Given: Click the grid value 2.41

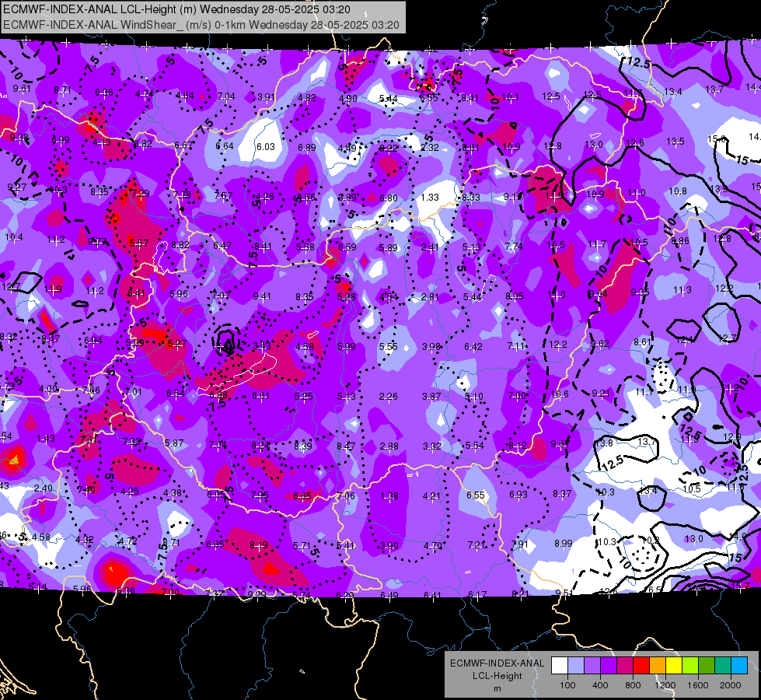Looking at the screenshot, I should [430, 247].
